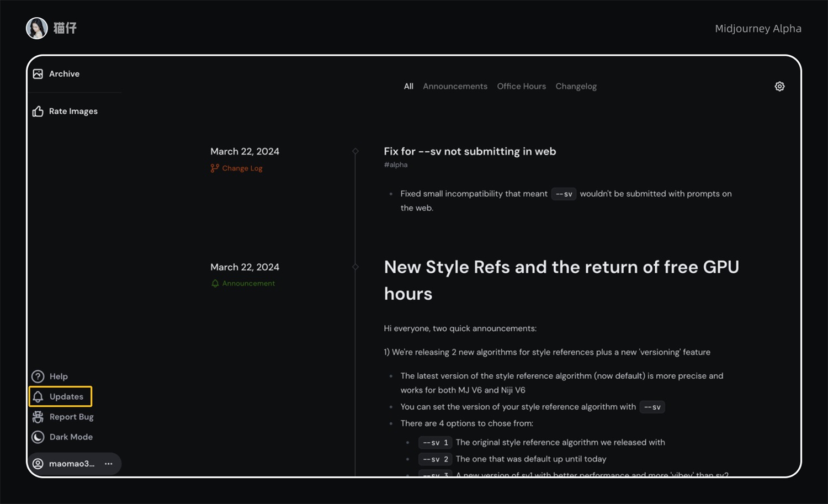Click the Rate Images thumbs-up icon
The height and width of the screenshot is (504, 828).
38,112
